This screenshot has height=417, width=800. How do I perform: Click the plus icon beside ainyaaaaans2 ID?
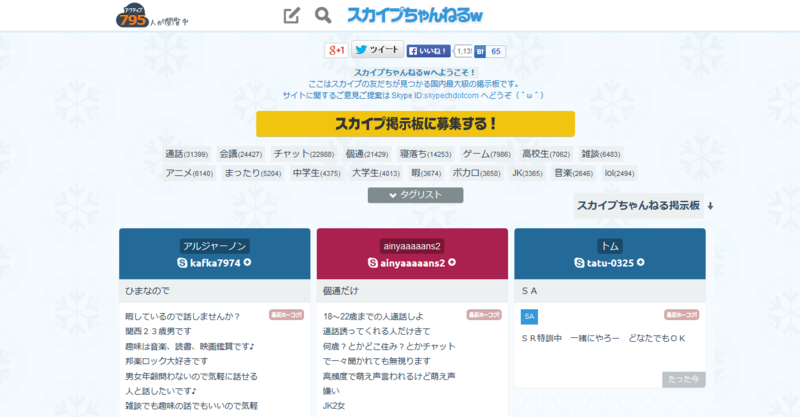[x=452, y=262]
